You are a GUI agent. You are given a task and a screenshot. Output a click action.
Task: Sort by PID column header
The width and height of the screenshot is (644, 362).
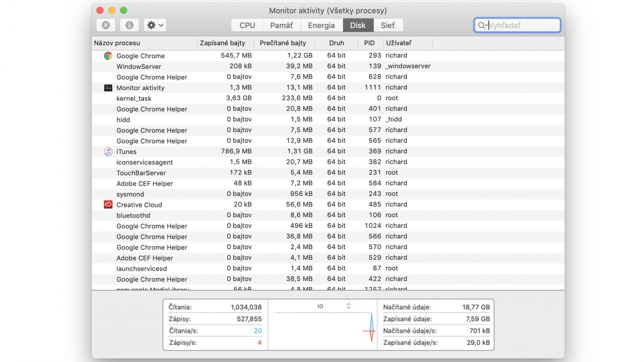pos(370,43)
